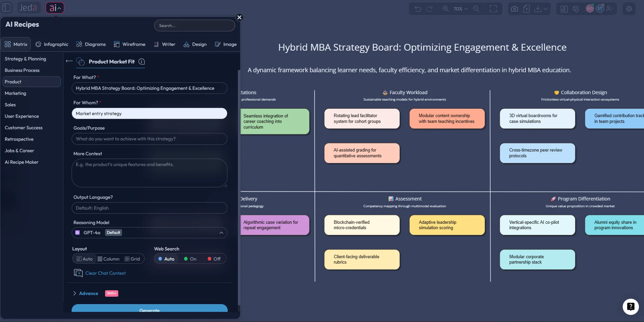644x322 pixels.
Task: Open the 70% zoom level dropdown
Action: point(460,9)
